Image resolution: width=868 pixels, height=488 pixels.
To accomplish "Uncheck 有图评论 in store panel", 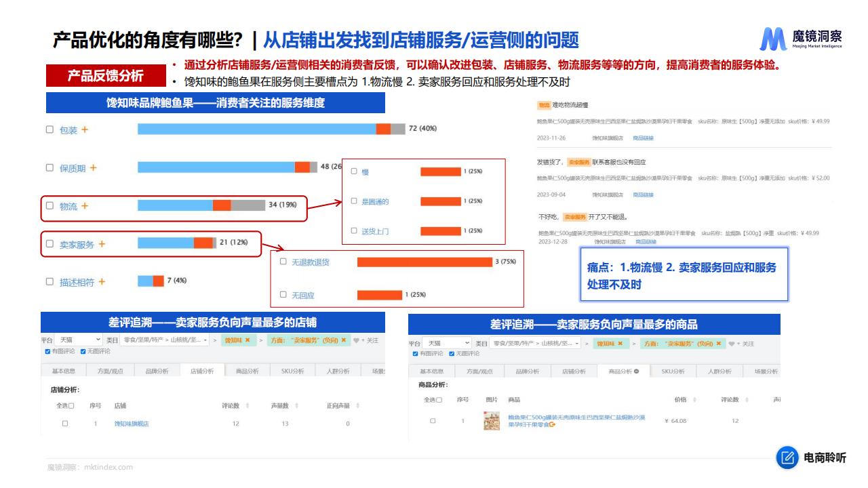I will point(47,351).
